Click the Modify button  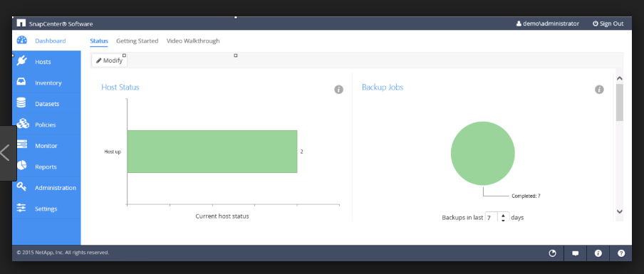click(x=109, y=60)
